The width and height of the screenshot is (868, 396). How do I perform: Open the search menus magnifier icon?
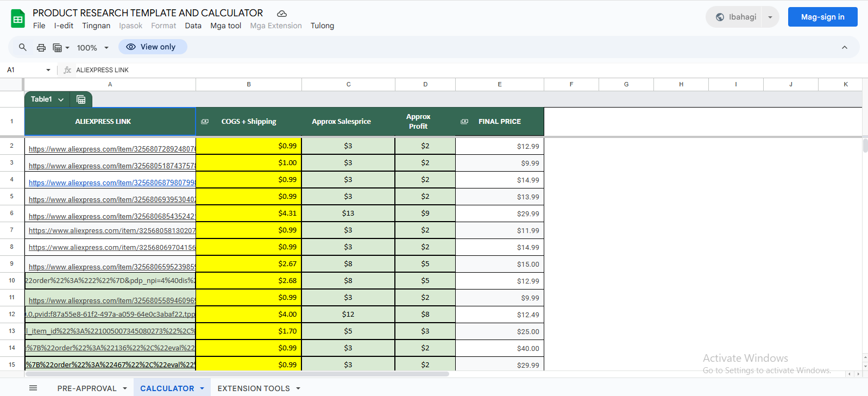point(23,47)
